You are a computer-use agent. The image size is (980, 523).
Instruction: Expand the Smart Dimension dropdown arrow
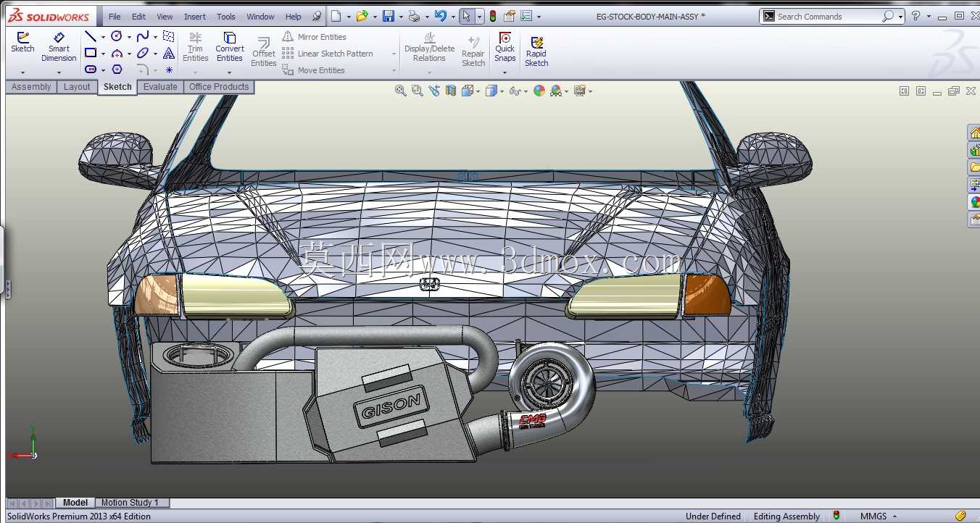tap(59, 72)
